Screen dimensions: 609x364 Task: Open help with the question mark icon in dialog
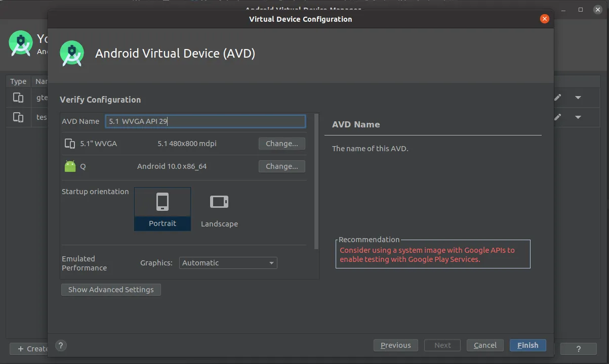click(61, 346)
